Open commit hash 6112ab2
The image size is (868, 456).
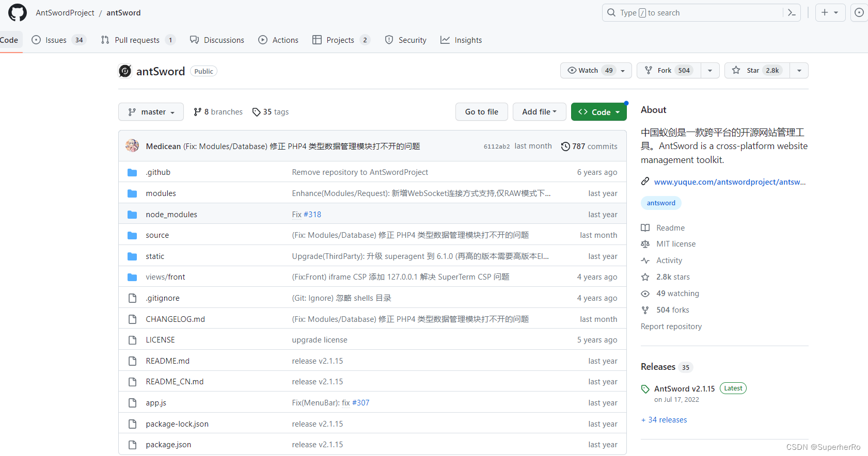(x=497, y=146)
